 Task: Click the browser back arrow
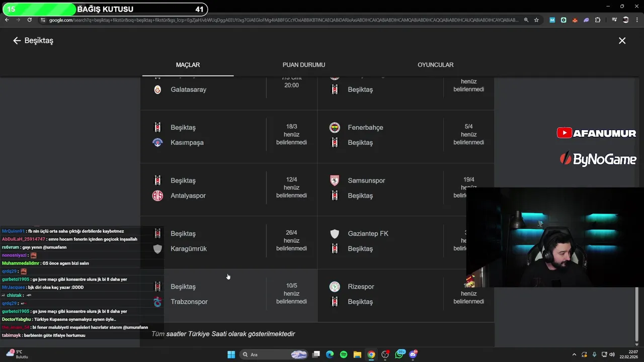[x=7, y=20]
